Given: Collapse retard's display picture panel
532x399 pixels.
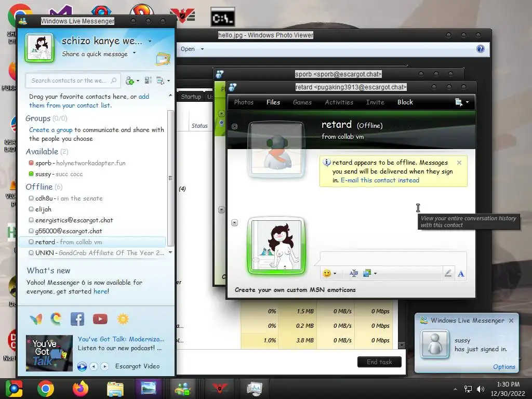Looking at the screenshot, I should click(234, 126).
